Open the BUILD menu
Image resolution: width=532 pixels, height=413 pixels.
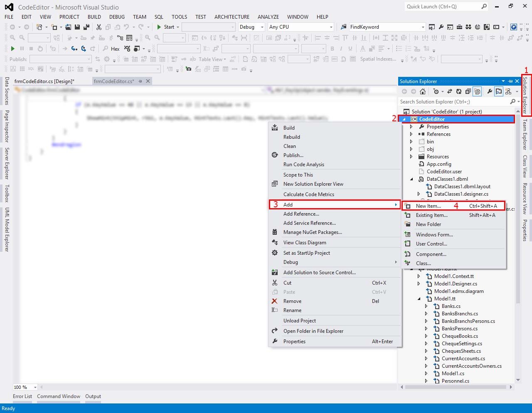pos(94,17)
